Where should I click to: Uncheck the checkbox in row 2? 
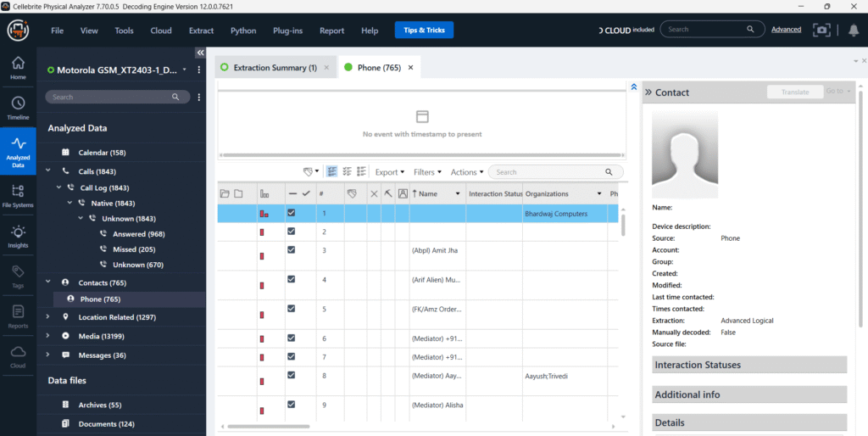(292, 231)
